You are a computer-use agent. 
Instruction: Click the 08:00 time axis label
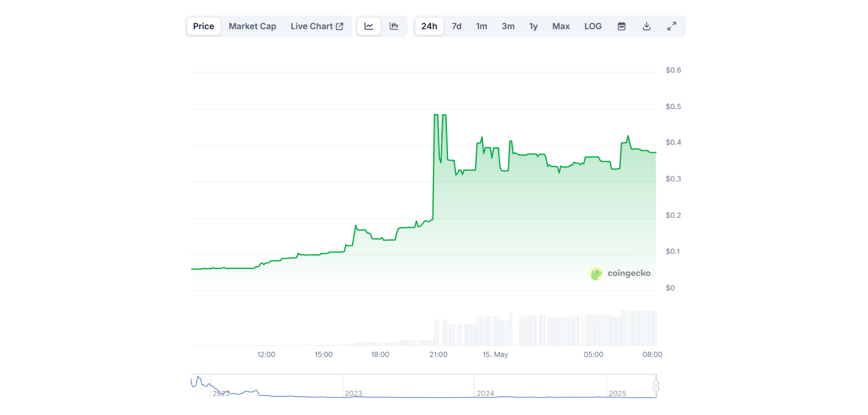point(653,354)
